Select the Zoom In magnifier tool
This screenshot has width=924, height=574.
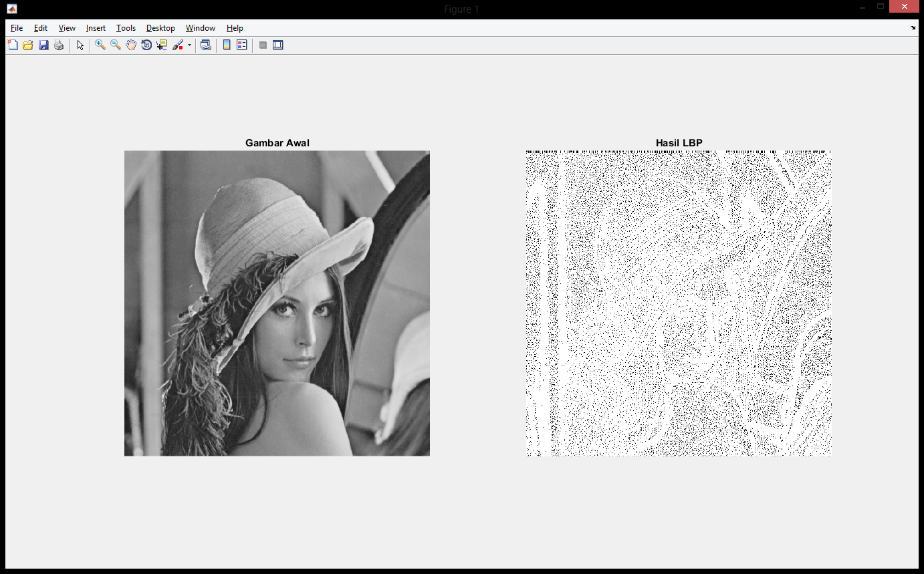pos(100,45)
